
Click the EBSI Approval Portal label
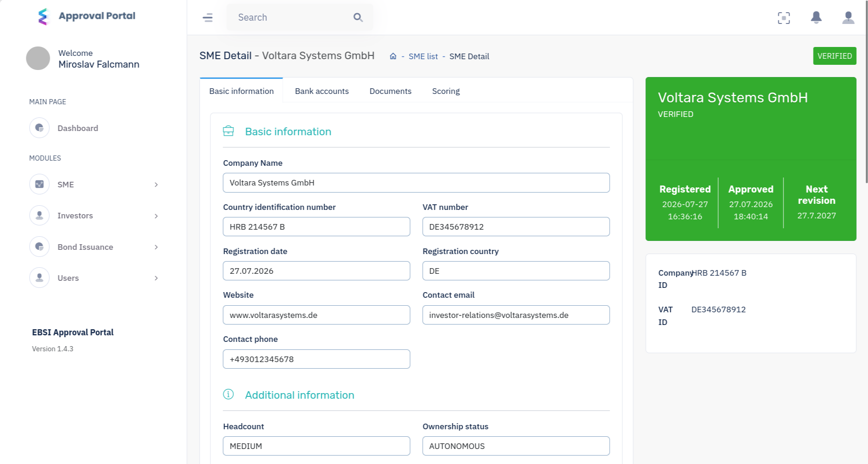[73, 332]
